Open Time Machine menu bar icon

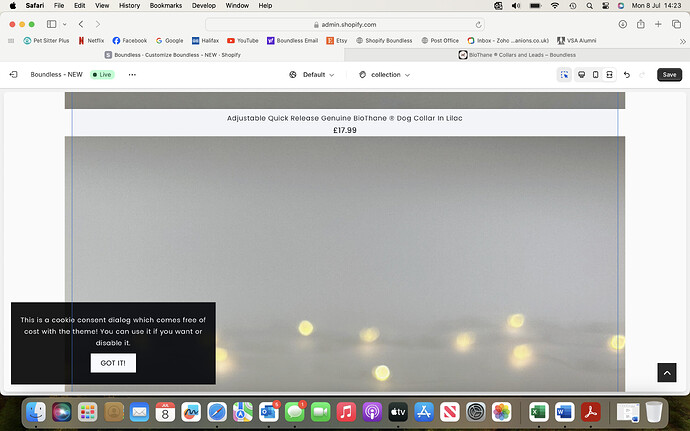[573, 6]
